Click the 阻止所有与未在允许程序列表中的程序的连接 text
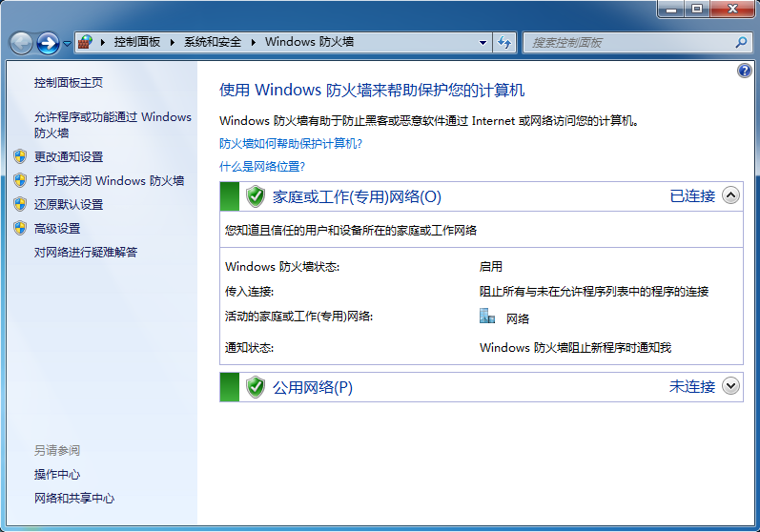The image size is (760, 532). coord(594,291)
